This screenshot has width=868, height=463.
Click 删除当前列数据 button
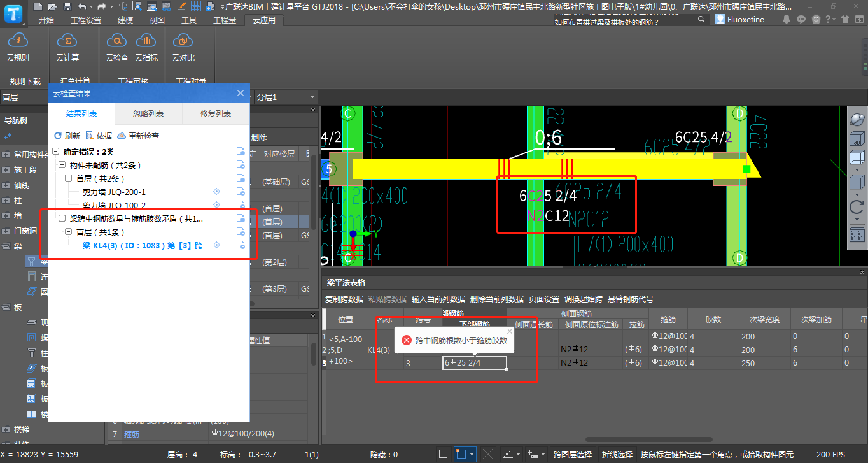click(x=497, y=299)
